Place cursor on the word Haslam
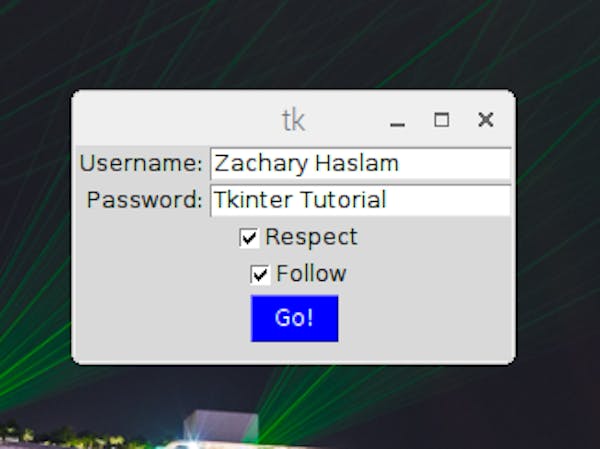This screenshot has height=449, width=600. 357,163
